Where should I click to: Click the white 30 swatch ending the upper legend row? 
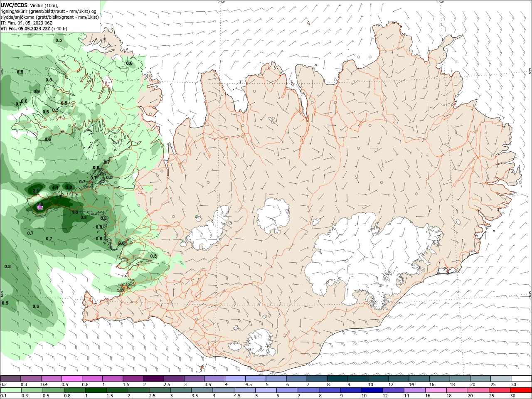[x=521, y=379]
